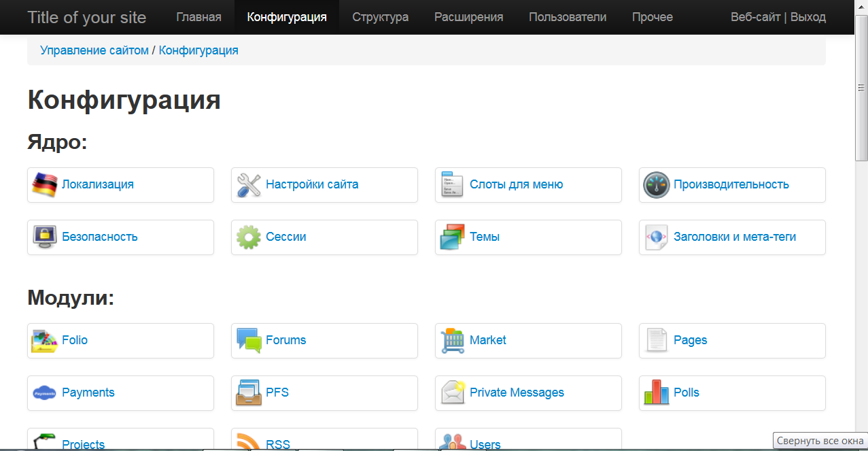Viewport: 868px width, 451px height.
Task: Open the Прочее menu
Action: point(653,17)
